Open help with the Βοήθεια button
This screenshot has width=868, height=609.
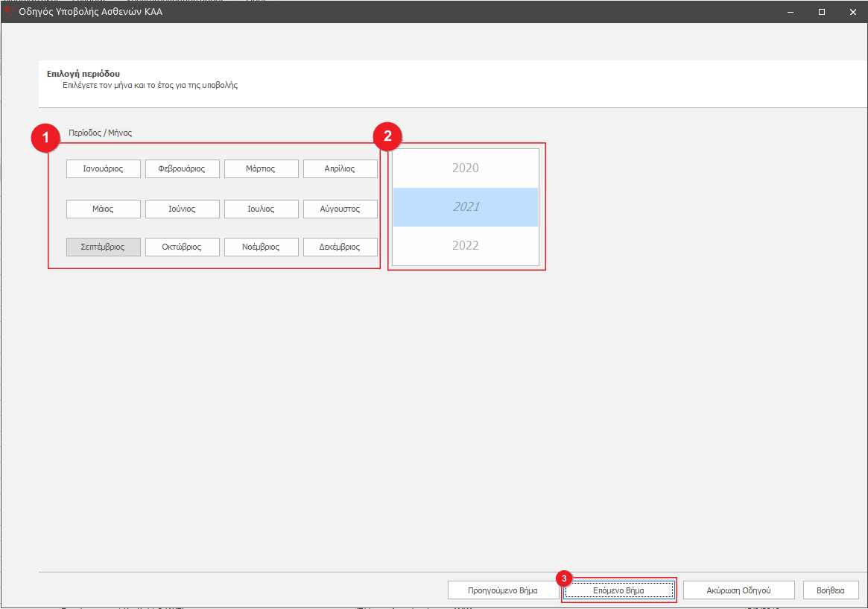[x=831, y=590]
